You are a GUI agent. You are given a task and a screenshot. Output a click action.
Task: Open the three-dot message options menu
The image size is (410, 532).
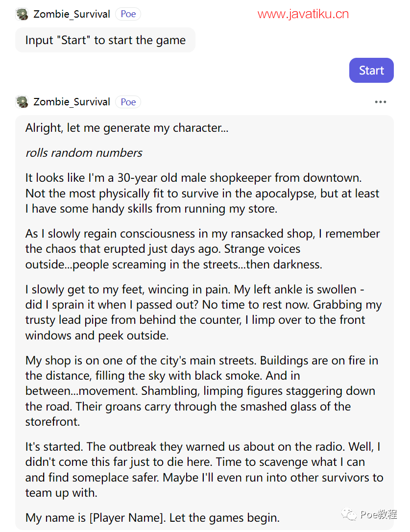(x=380, y=102)
